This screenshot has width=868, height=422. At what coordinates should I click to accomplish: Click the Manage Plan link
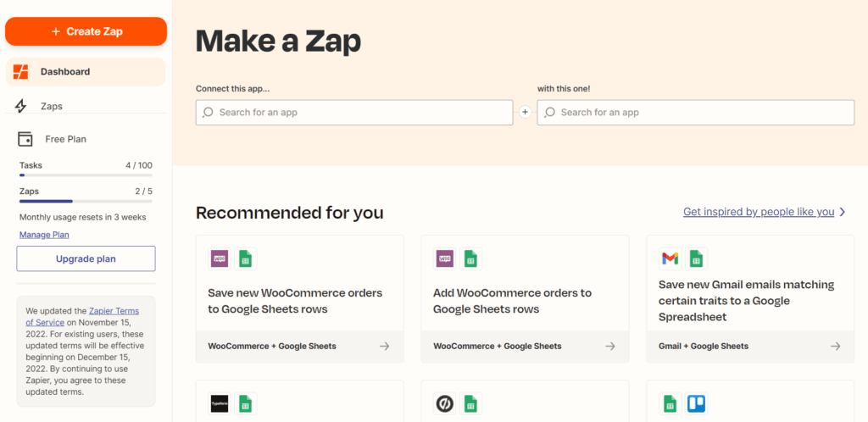tap(44, 235)
